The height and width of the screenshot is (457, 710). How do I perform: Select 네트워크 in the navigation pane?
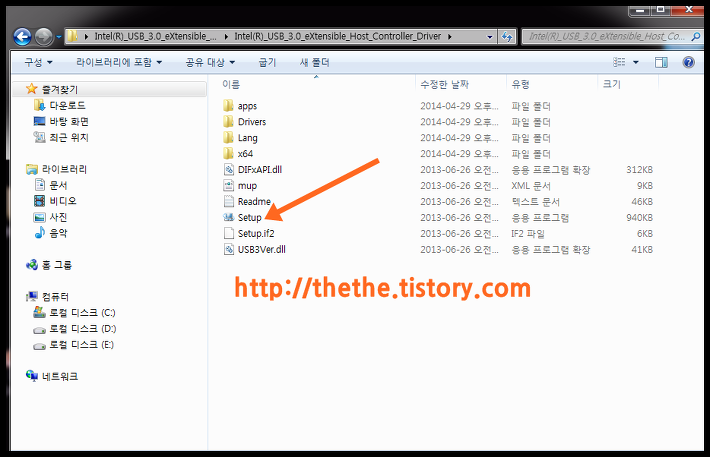coord(60,376)
